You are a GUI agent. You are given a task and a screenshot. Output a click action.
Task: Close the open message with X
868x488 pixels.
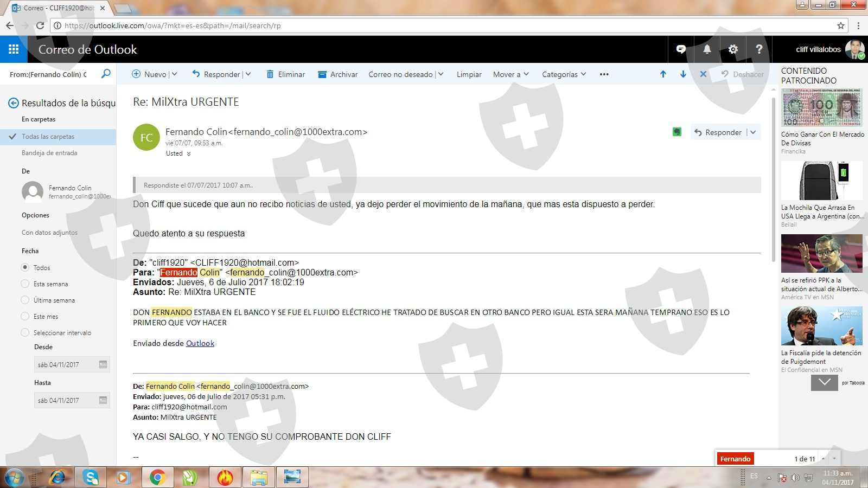coord(703,74)
